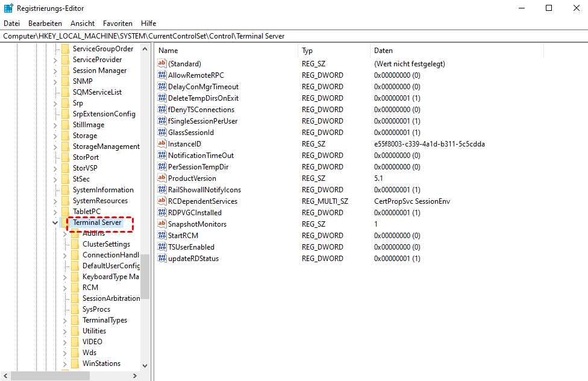The width and height of the screenshot is (588, 381).
Task: Open the Datei menu
Action: click(x=11, y=24)
